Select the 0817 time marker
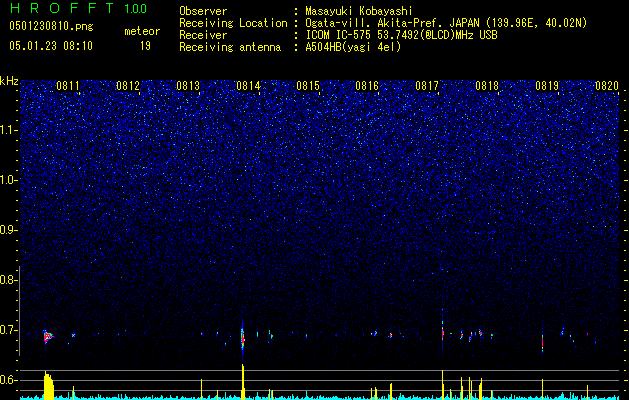629x400 pixels. click(x=427, y=86)
